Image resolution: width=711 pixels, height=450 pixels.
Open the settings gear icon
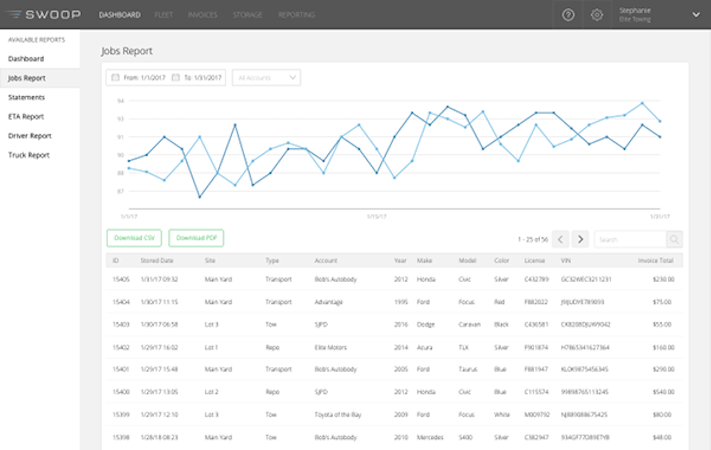[597, 15]
